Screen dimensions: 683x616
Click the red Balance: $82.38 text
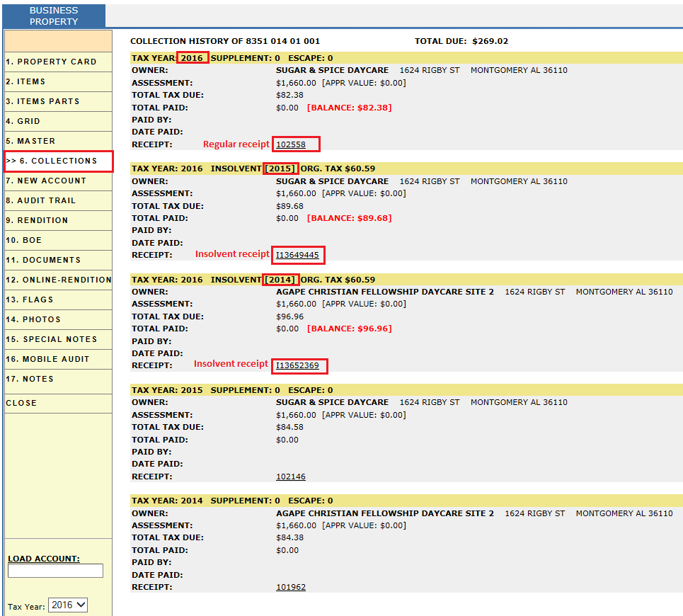pyautogui.click(x=350, y=108)
